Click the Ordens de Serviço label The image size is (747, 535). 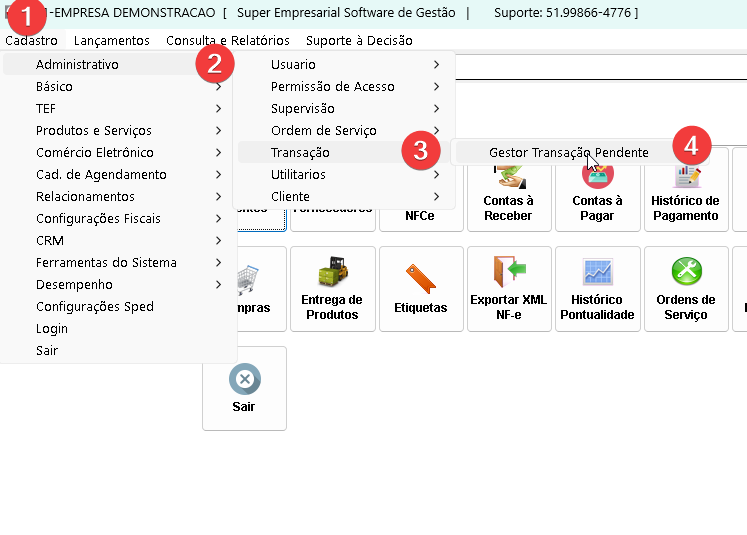point(686,307)
